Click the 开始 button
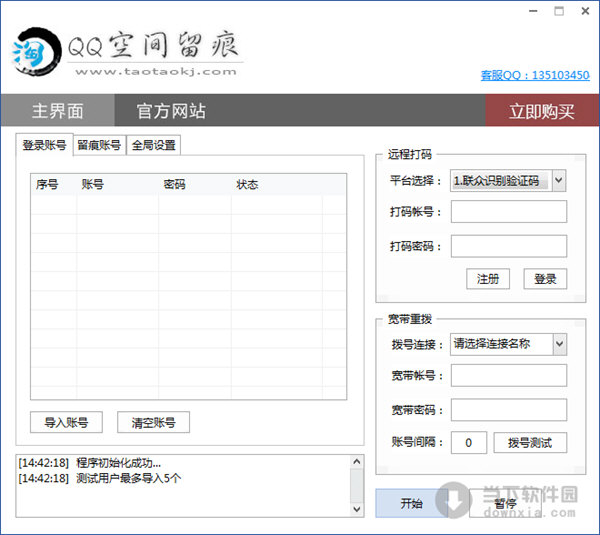 pyautogui.click(x=411, y=503)
